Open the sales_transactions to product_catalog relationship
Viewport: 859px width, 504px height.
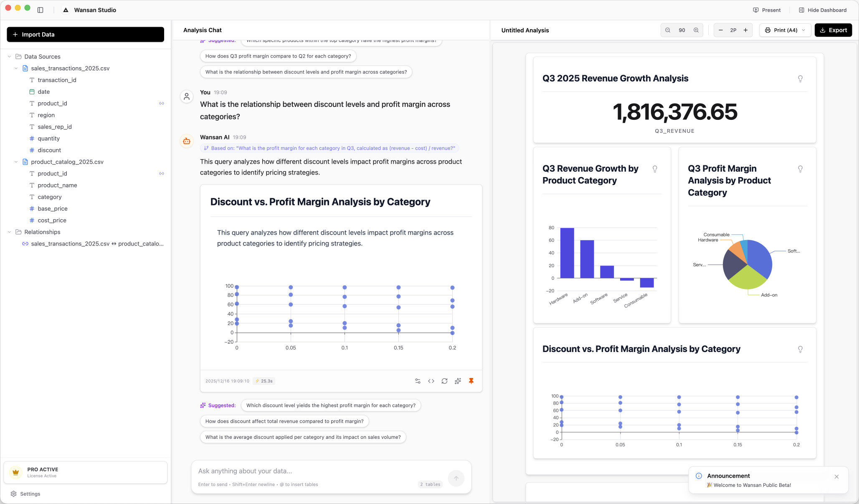click(x=93, y=243)
